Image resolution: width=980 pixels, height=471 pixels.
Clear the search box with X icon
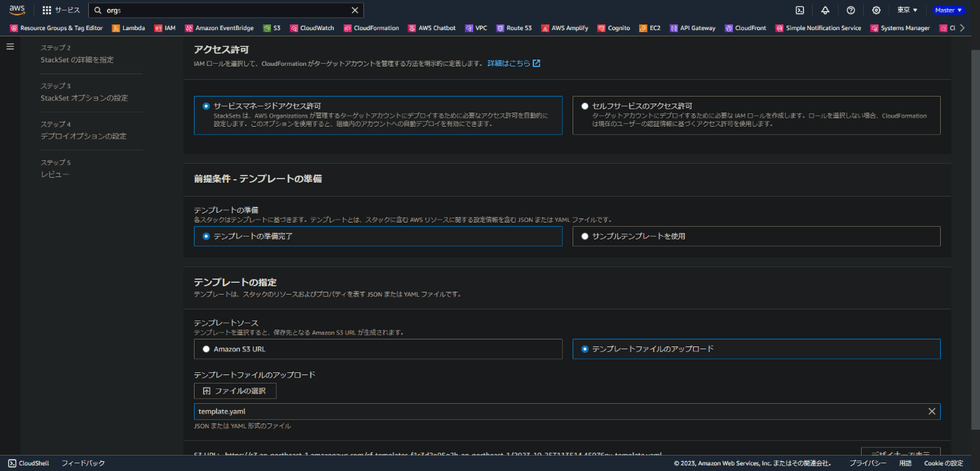point(355,10)
